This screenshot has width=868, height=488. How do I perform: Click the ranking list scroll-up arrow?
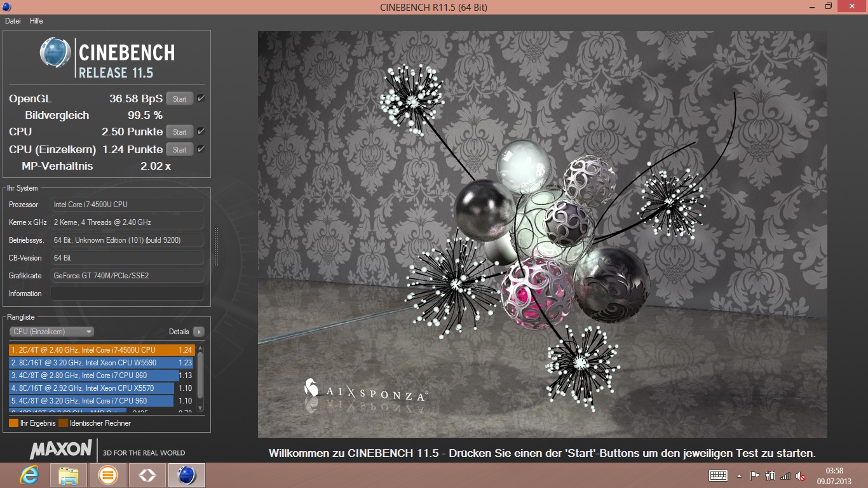coord(201,348)
